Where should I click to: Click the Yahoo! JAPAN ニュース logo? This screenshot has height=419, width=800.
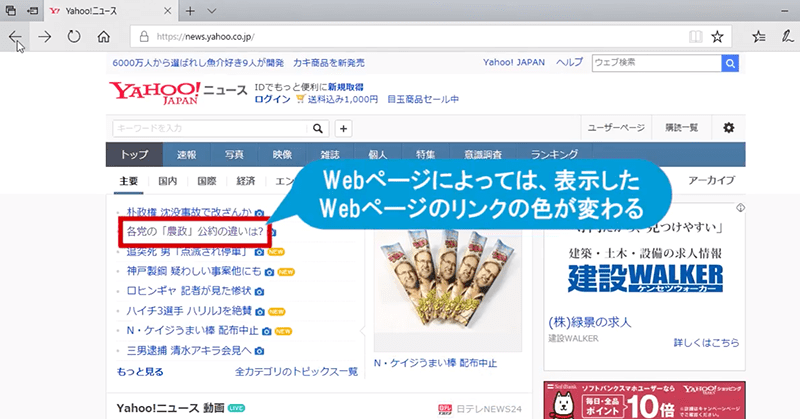(178, 93)
